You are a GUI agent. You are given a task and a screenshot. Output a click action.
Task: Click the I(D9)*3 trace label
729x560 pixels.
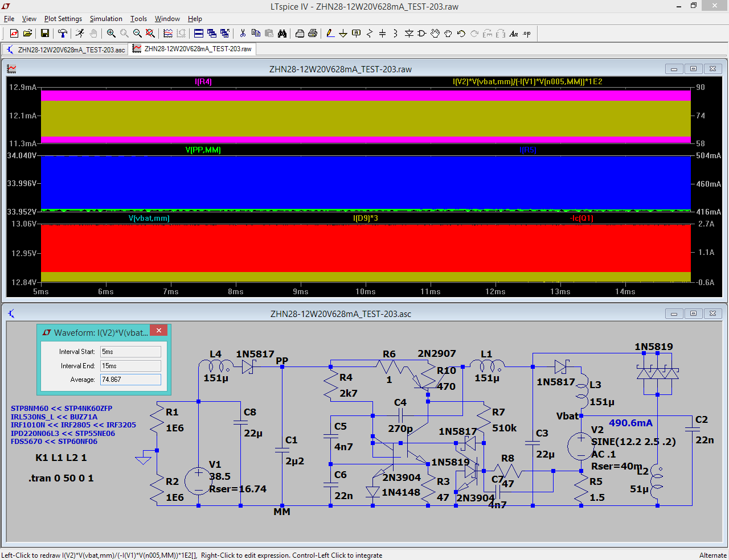(366, 218)
